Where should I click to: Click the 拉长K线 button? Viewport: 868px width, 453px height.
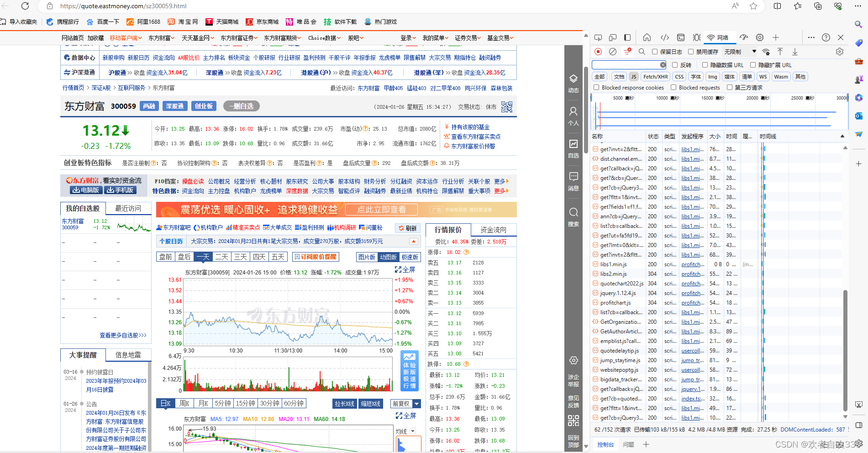(344, 404)
